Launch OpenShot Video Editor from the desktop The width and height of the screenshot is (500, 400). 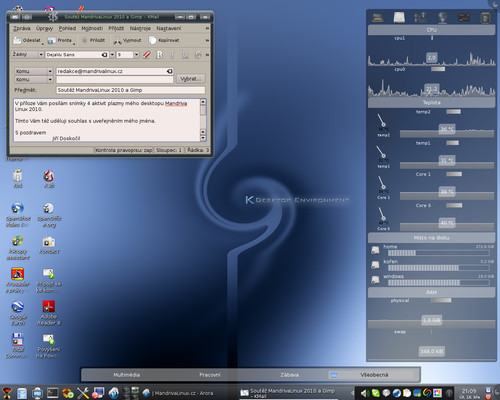(x=17, y=208)
